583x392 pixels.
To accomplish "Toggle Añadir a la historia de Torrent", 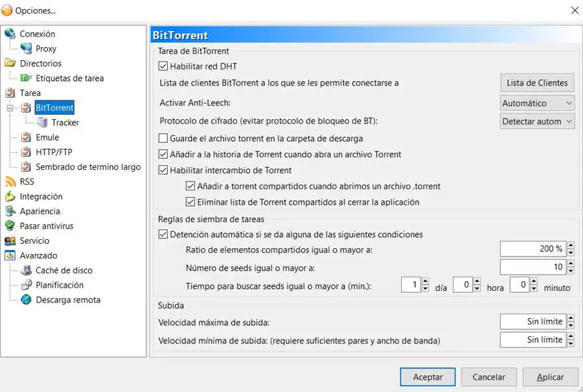I will [x=163, y=154].
